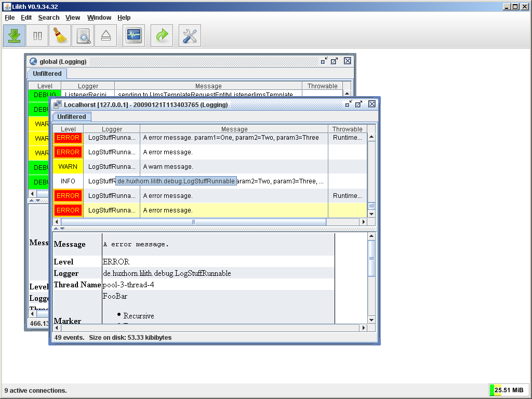Image resolution: width=532 pixels, height=399 pixels.
Task: Click the memory usage indicator bar
Action: (508, 390)
